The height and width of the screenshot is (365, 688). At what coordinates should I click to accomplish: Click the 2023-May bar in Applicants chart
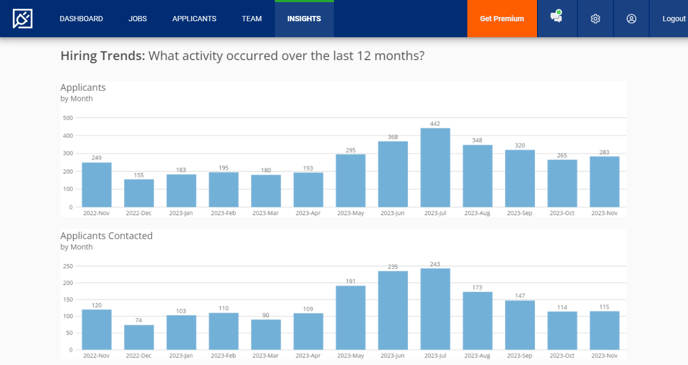(x=351, y=181)
